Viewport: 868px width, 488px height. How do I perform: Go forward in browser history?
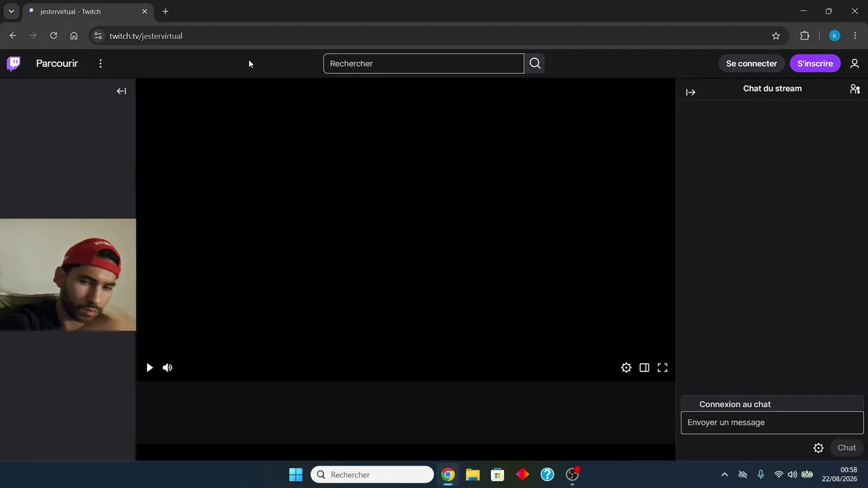[33, 36]
